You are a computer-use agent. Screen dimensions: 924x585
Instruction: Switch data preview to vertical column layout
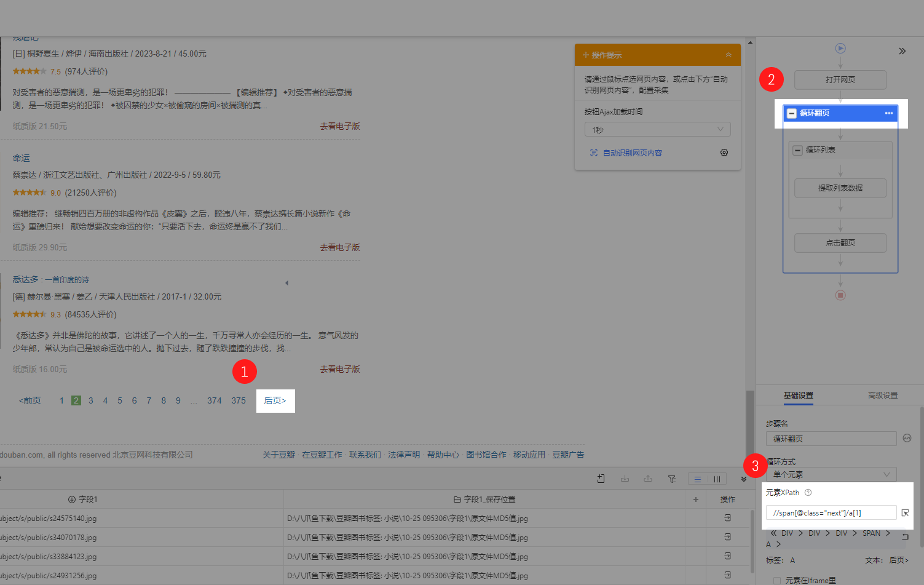717,479
